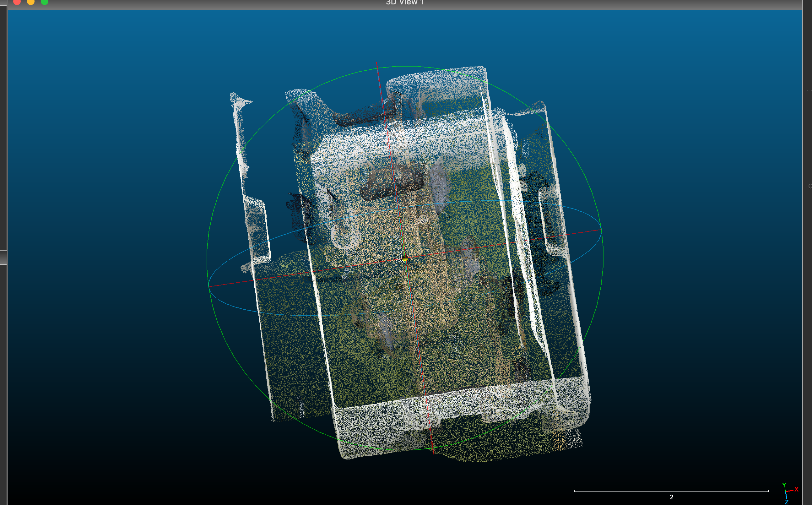
Task: Select the X axis label in the triad
Action: pos(797,489)
